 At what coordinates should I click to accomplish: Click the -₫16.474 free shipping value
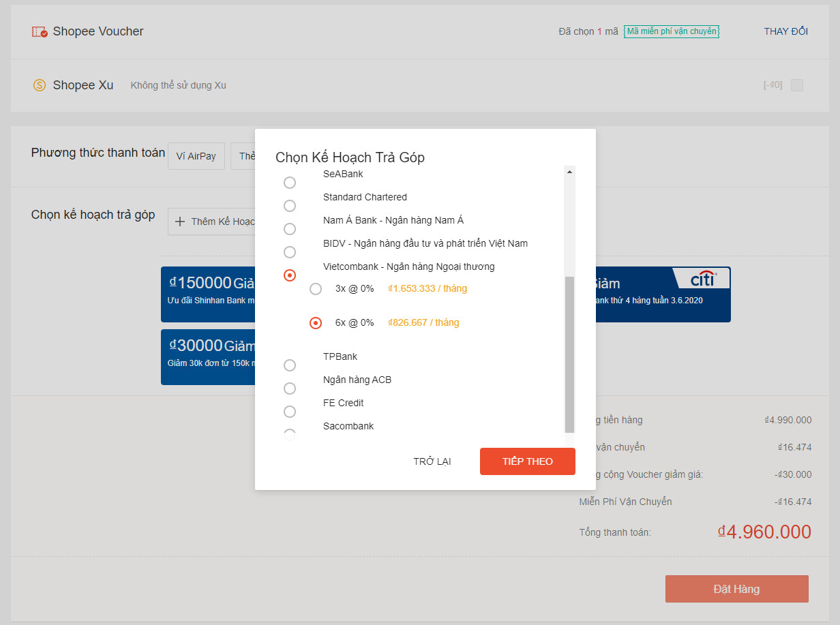(x=793, y=502)
